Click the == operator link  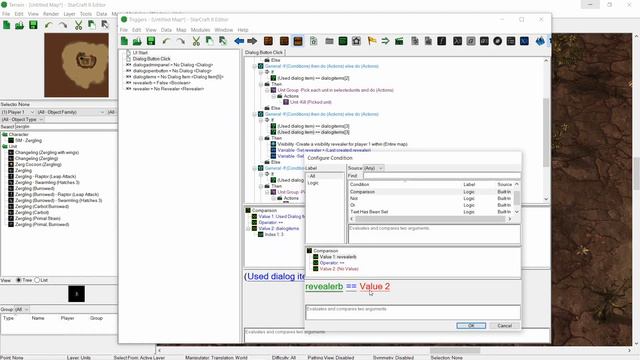[351, 287]
